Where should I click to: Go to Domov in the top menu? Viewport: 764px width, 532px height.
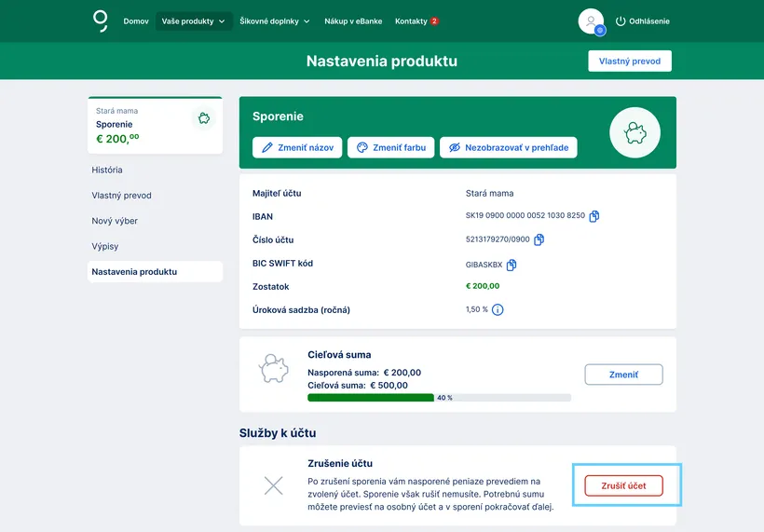(x=136, y=21)
